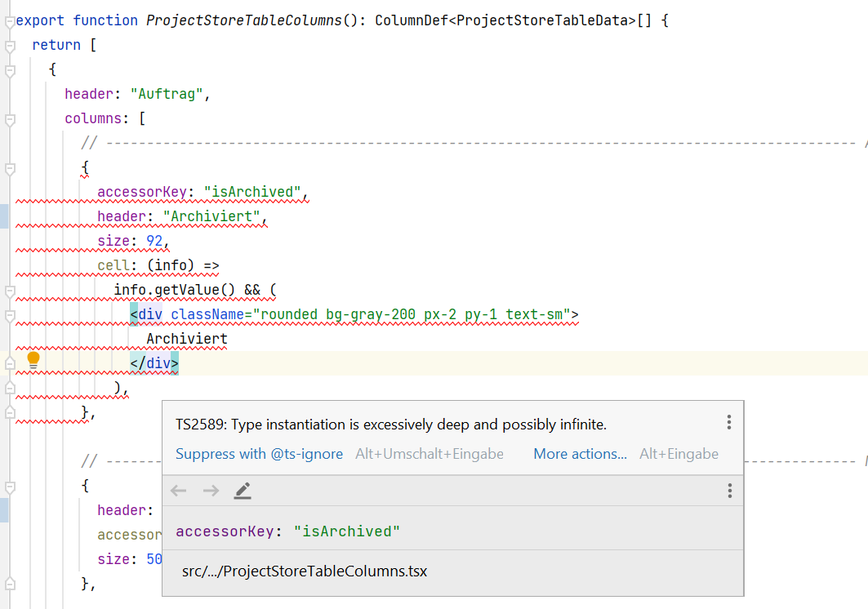Open More actions... in the error popup
Screen dimensions: 868x609
coord(580,454)
